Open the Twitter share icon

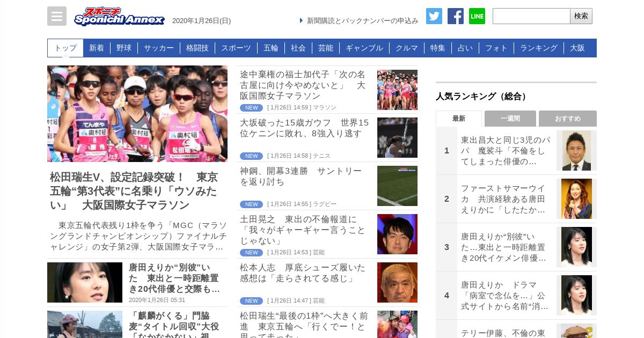434,16
